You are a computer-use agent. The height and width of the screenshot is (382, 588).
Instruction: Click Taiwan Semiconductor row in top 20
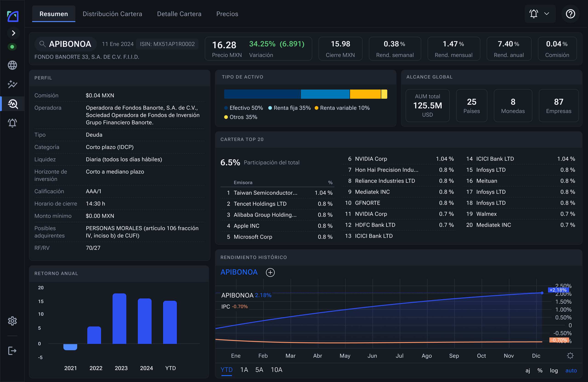coord(277,193)
